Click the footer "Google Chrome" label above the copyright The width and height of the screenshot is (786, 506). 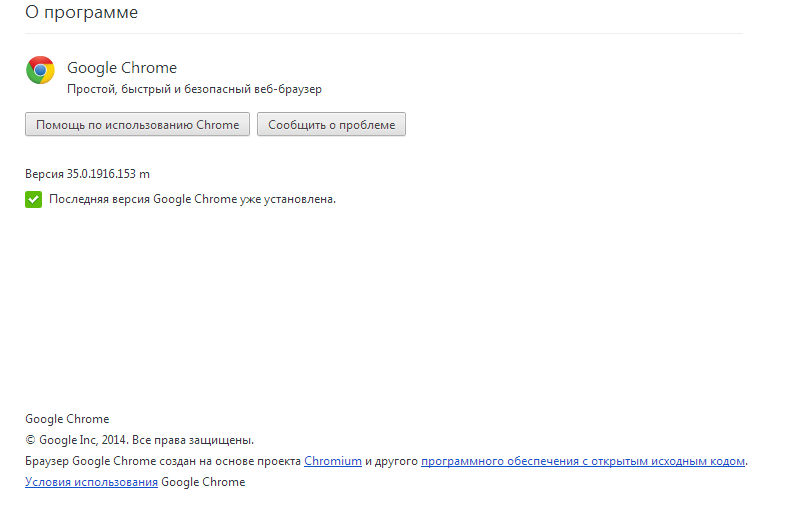point(67,419)
